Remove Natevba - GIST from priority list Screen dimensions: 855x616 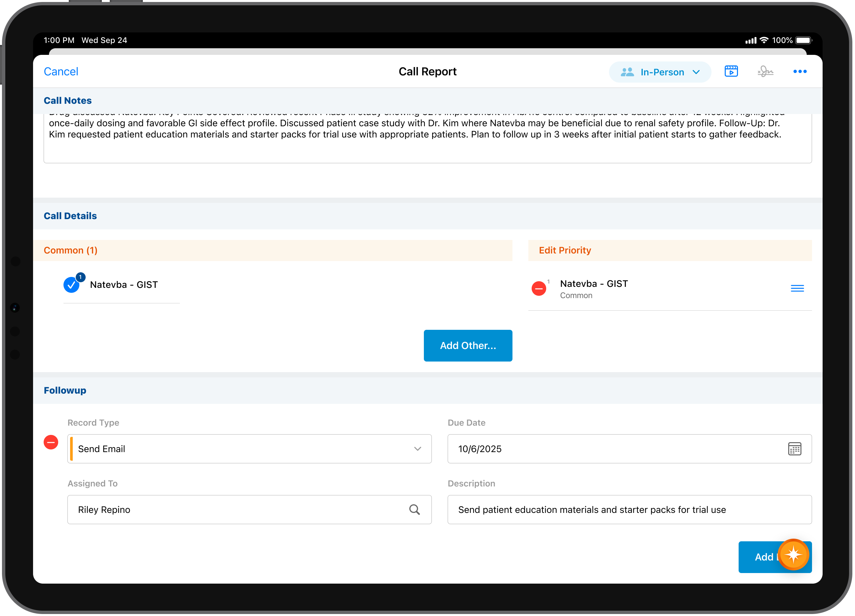pyautogui.click(x=539, y=289)
